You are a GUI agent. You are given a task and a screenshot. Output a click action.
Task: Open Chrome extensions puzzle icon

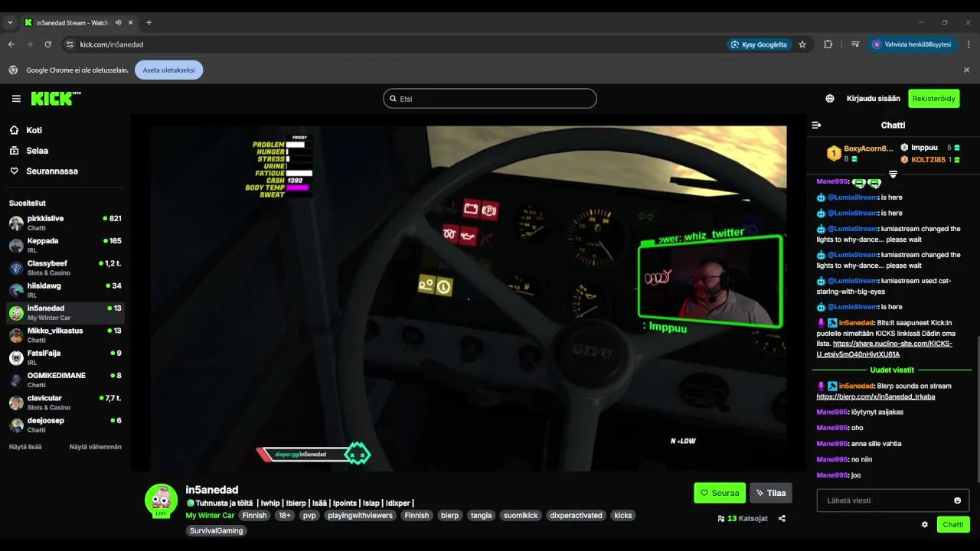828,44
